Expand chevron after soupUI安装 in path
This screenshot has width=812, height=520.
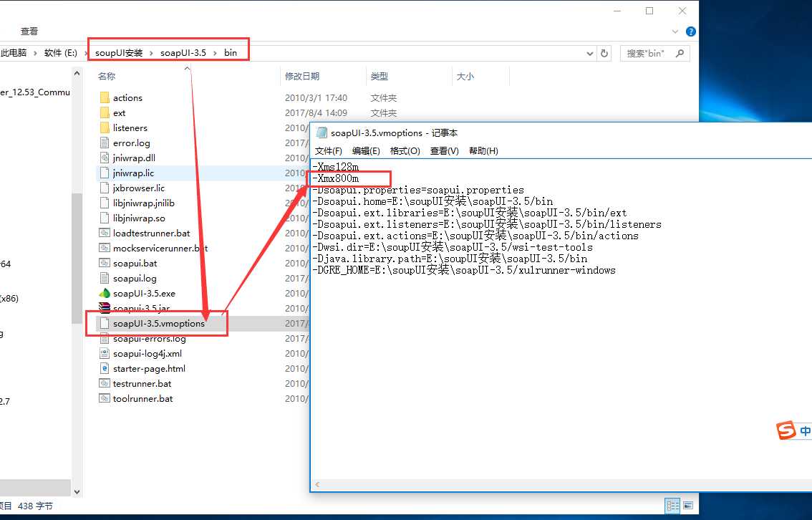(x=151, y=53)
